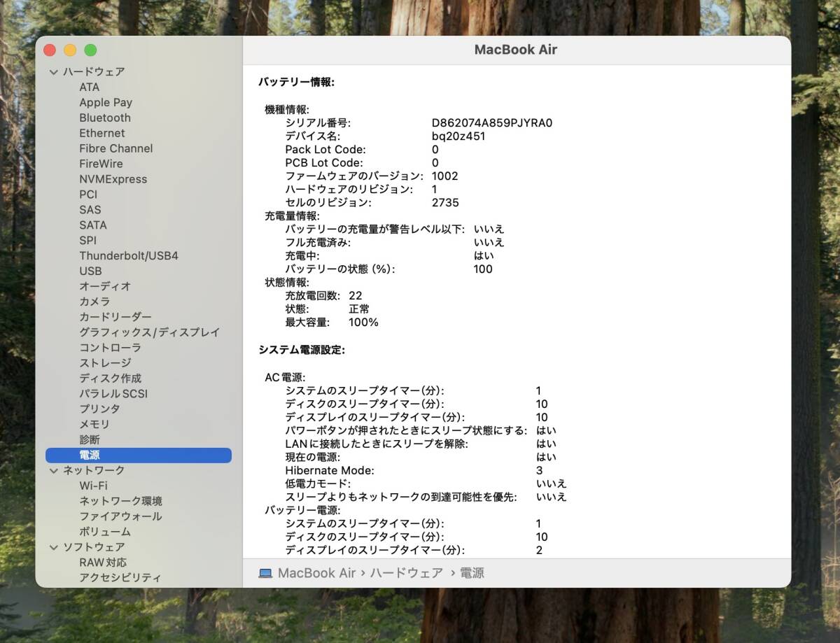Select SAS in the sidebar
Screen dimensions: 840x643
90,210
